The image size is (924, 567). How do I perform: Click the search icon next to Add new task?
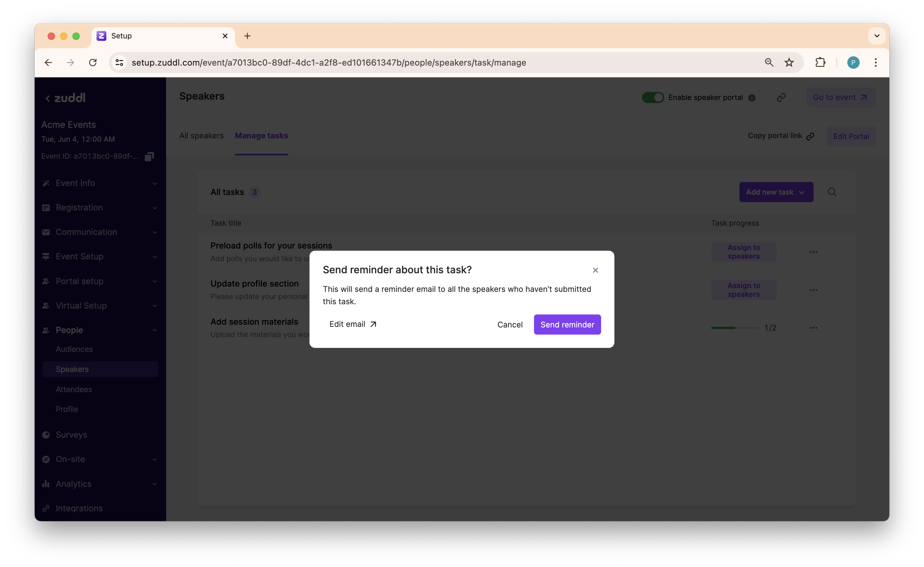coord(832,192)
